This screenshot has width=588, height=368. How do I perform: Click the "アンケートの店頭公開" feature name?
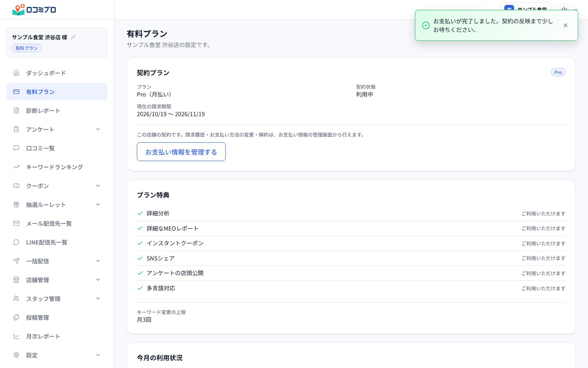pos(175,273)
